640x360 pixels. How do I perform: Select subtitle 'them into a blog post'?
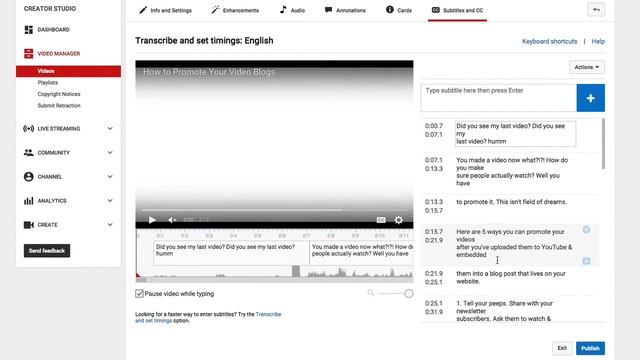point(511,278)
